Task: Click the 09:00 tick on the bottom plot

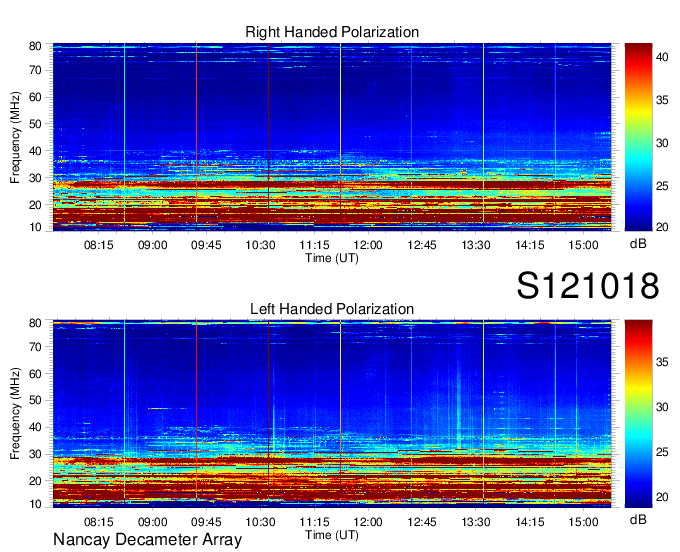Action: (153, 522)
